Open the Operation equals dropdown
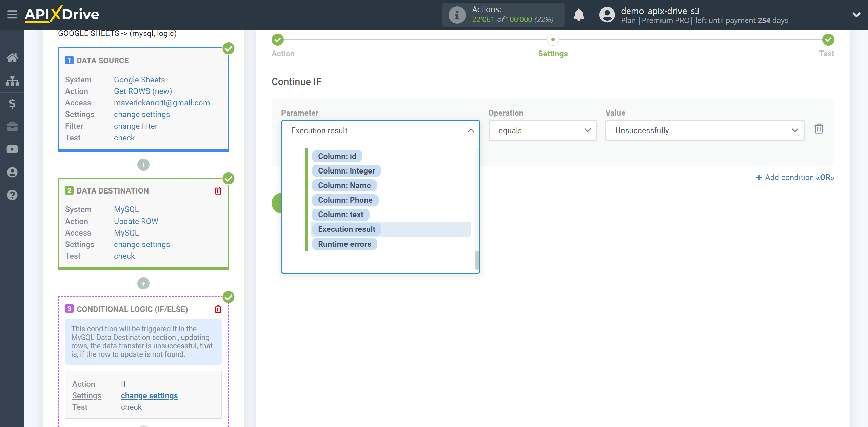 542,130
